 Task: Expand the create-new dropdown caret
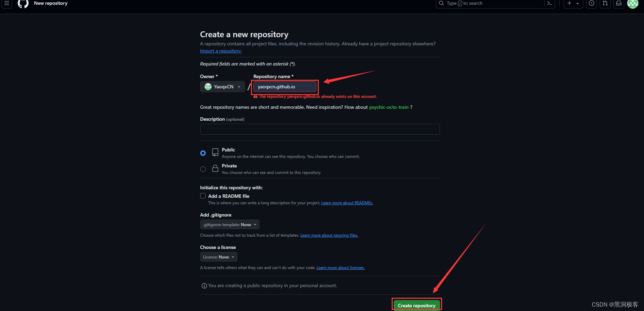(x=578, y=3)
